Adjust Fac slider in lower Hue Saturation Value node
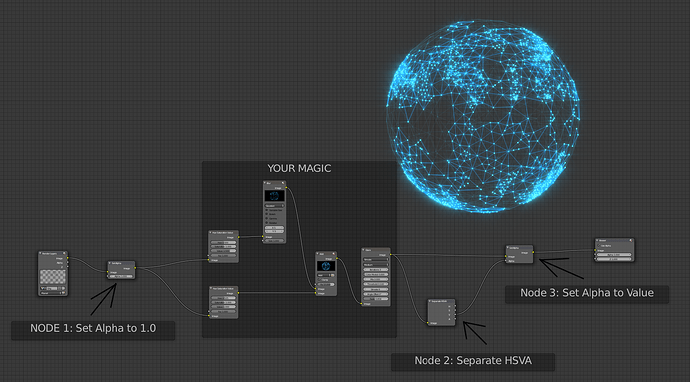The height and width of the screenshot is (382, 690). [224, 311]
